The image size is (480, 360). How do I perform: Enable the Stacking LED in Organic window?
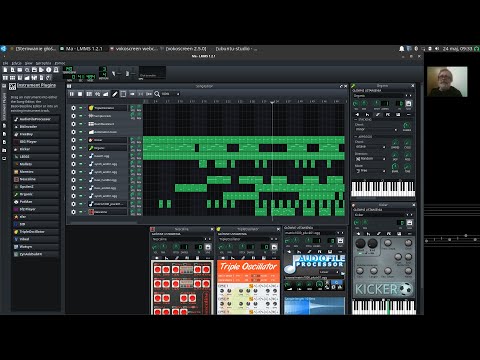click(x=356, y=119)
